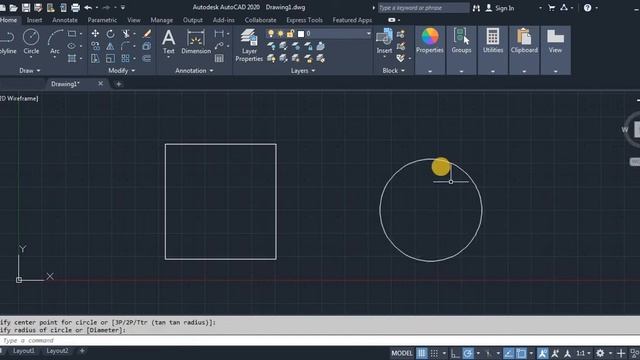The width and height of the screenshot is (640, 360).
Task: Expand the Modify panel
Action: pos(121,71)
